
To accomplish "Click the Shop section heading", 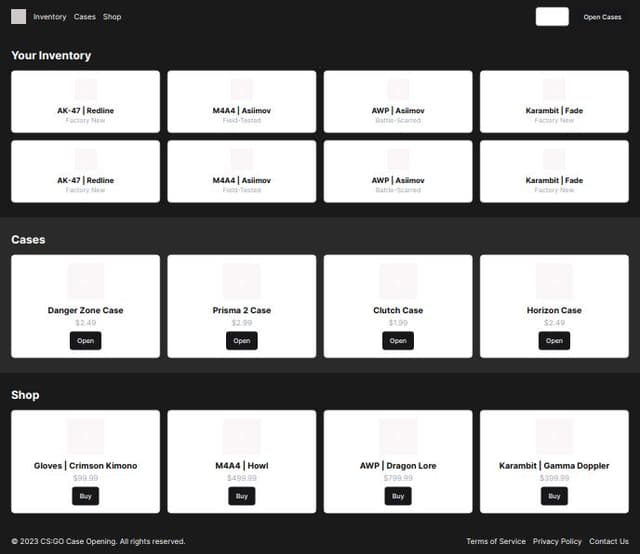I will 25,395.
